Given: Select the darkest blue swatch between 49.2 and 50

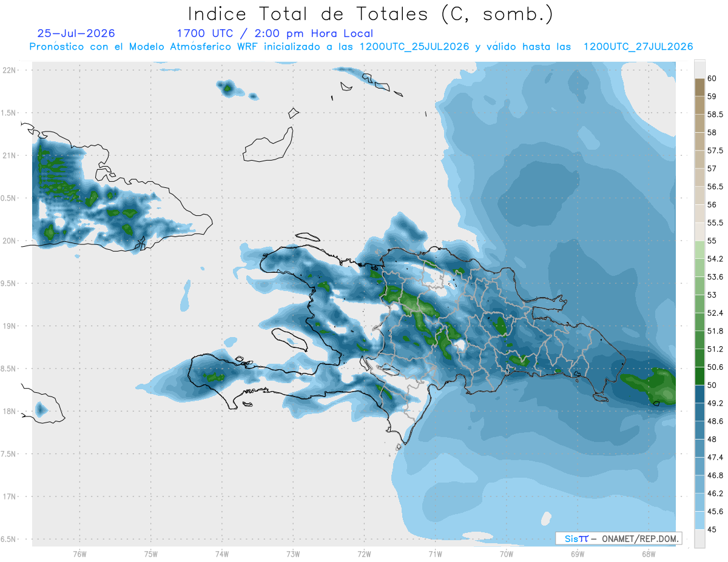Looking at the screenshot, I should coord(699,395).
